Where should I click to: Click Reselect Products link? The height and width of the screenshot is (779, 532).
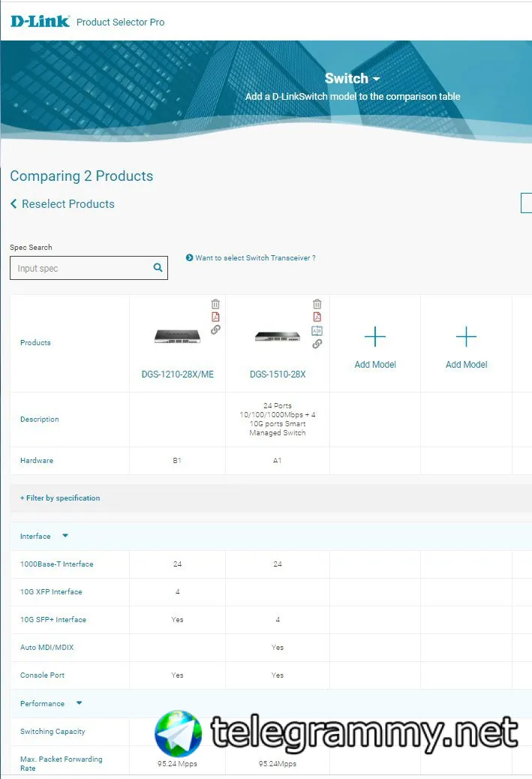coord(68,203)
